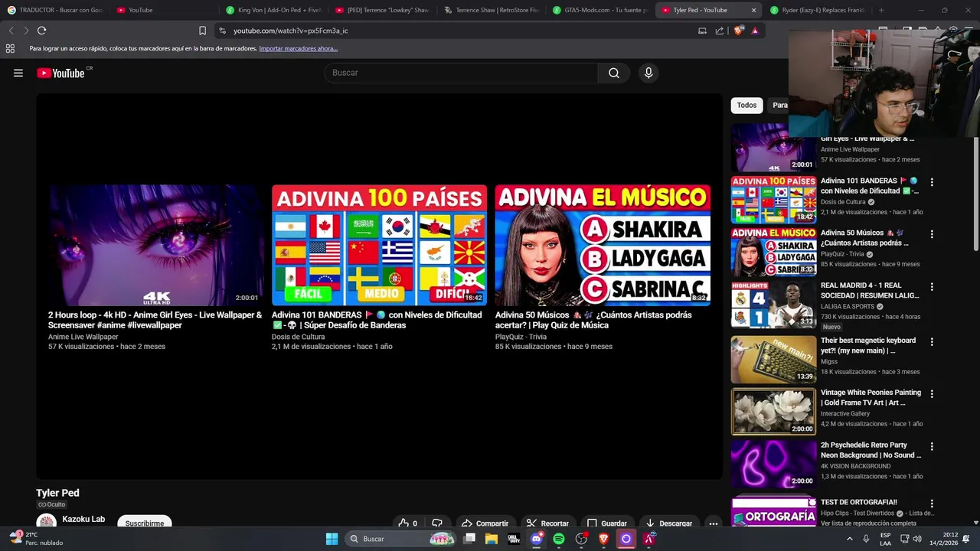Viewport: 980px width, 551px height.
Task: Click the share icon in the address bar
Action: (720, 31)
